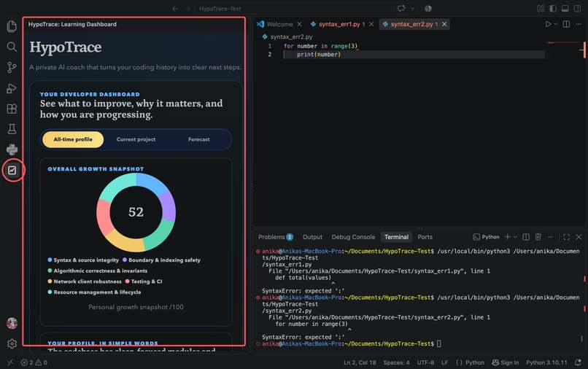The width and height of the screenshot is (588, 369).
Task: Select the Forecast view
Action: click(198, 139)
